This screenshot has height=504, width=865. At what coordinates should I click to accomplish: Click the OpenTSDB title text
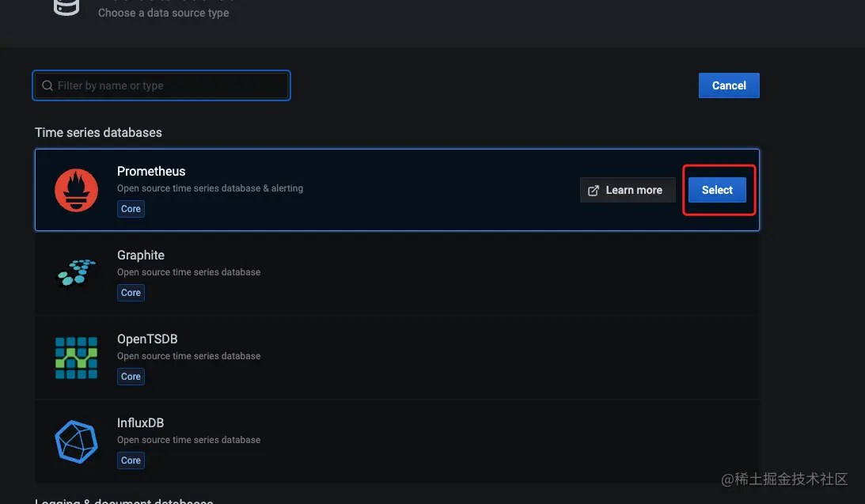147,339
